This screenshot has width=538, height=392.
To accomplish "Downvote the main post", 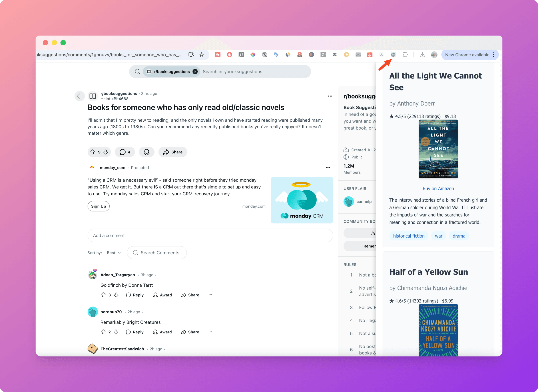I will (x=106, y=152).
